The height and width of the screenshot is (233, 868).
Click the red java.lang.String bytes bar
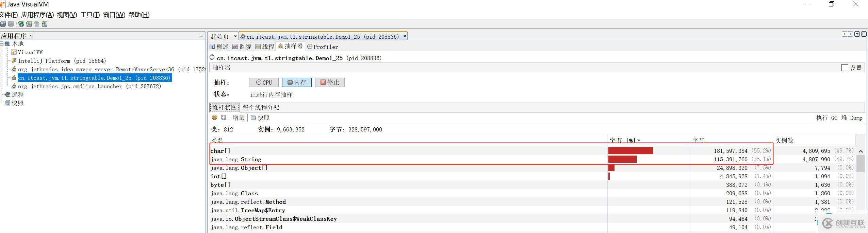[623, 159]
